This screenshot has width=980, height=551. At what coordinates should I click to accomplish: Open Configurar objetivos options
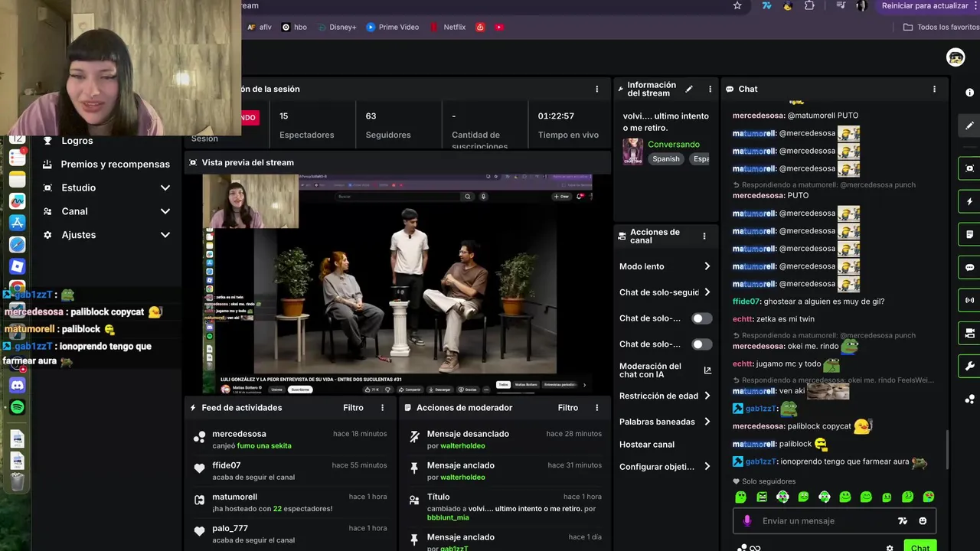pos(665,467)
